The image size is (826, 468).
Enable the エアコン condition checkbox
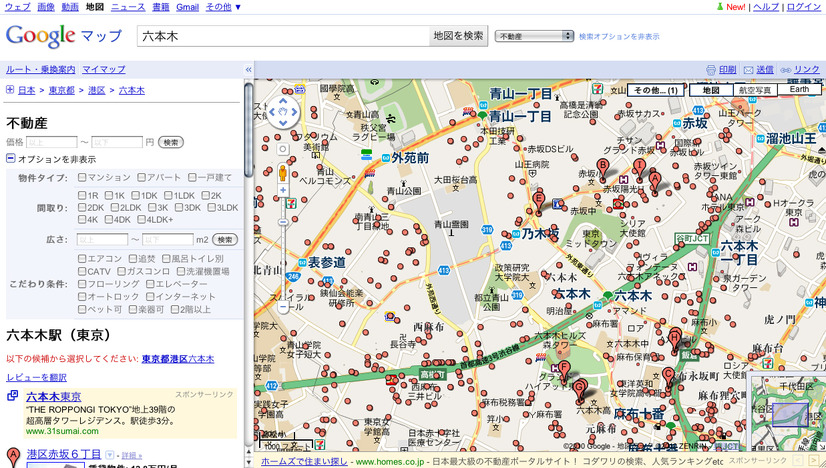(x=82, y=258)
